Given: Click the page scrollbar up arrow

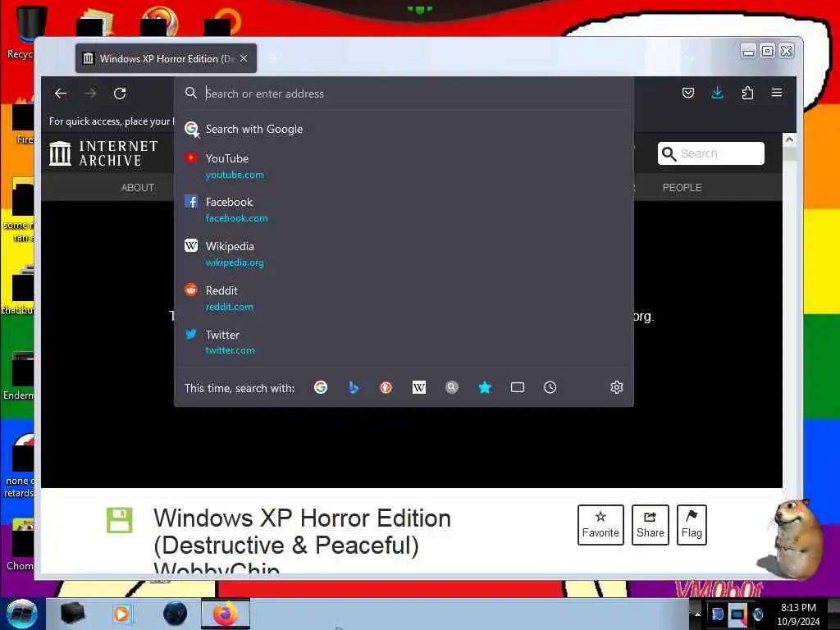Looking at the screenshot, I should pos(789,139).
